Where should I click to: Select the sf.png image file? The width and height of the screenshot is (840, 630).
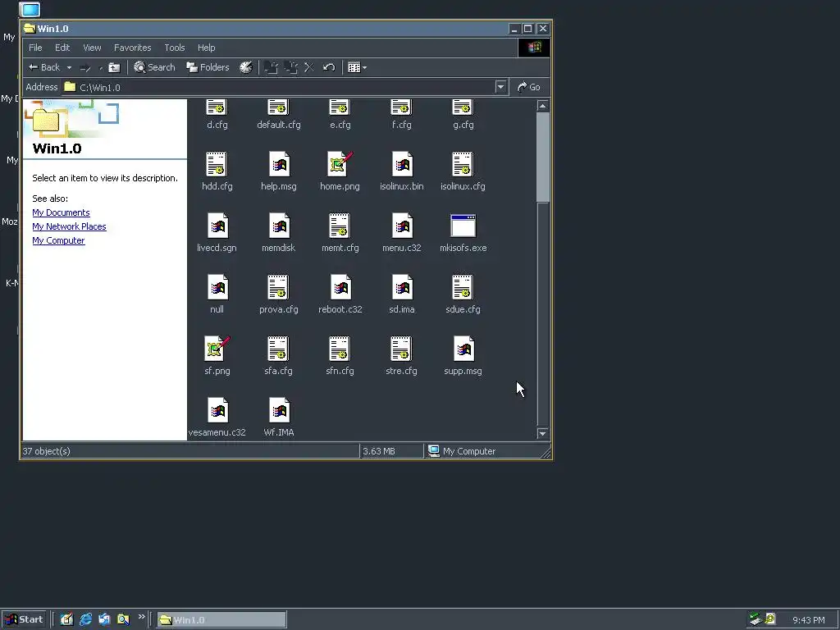pyautogui.click(x=217, y=349)
